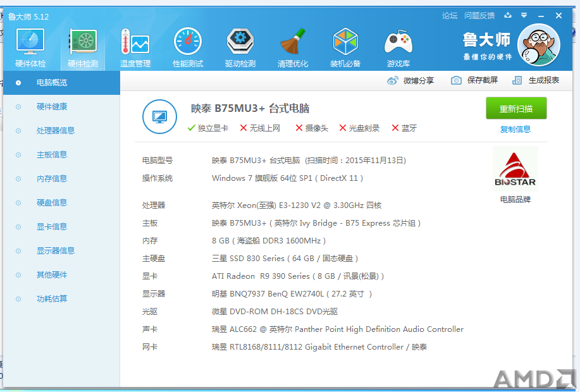Open the 问题反馈 feedback link

click(479, 16)
